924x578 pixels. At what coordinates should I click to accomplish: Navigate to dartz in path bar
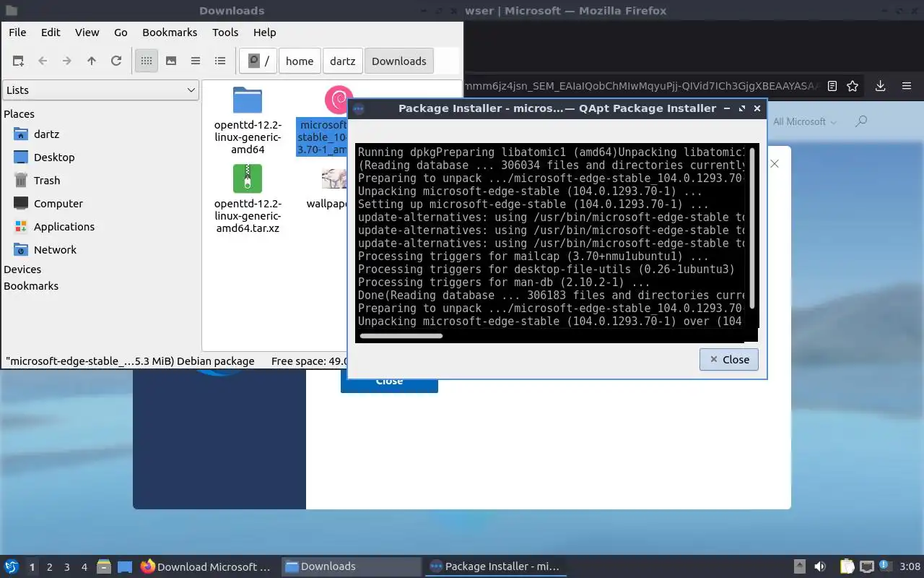pos(343,61)
